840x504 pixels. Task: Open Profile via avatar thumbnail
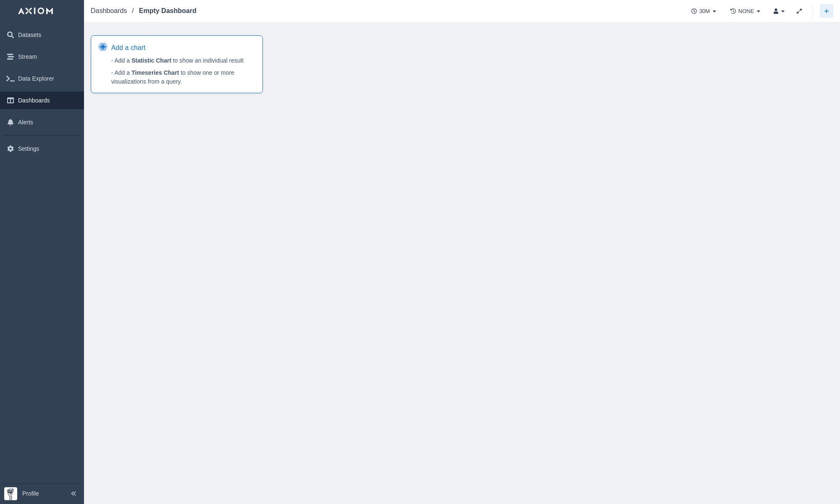(10, 493)
